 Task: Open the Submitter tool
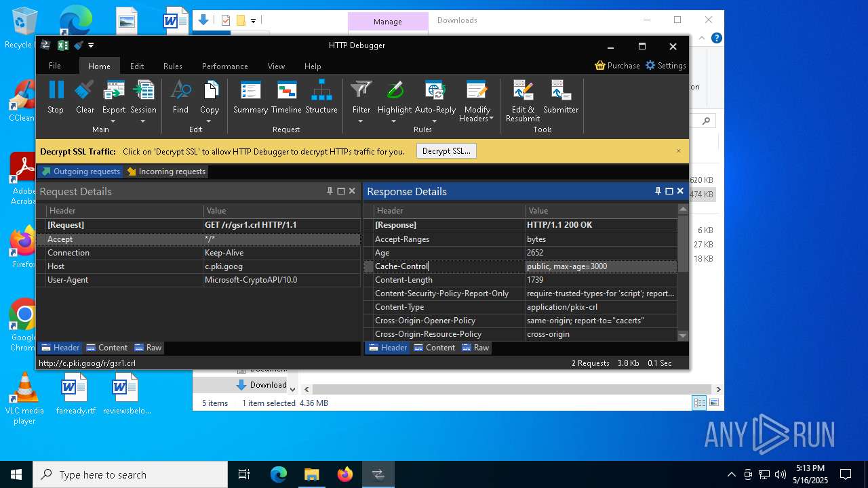coord(561,97)
